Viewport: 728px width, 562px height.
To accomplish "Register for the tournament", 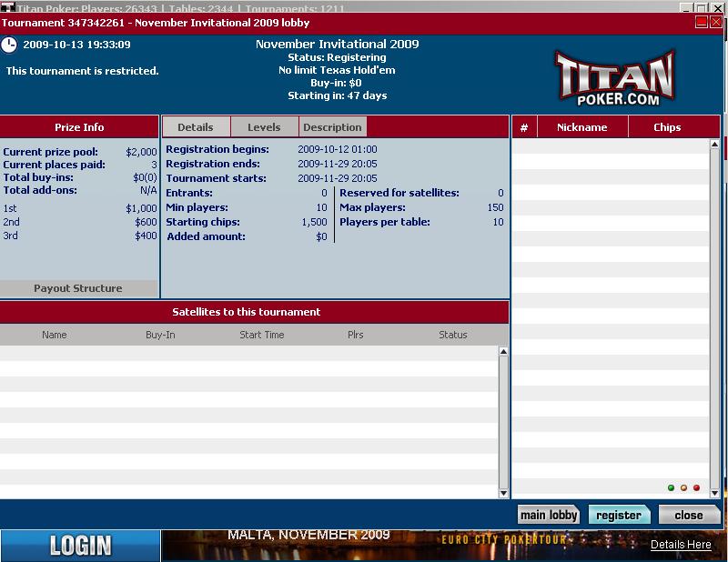I will click(619, 515).
